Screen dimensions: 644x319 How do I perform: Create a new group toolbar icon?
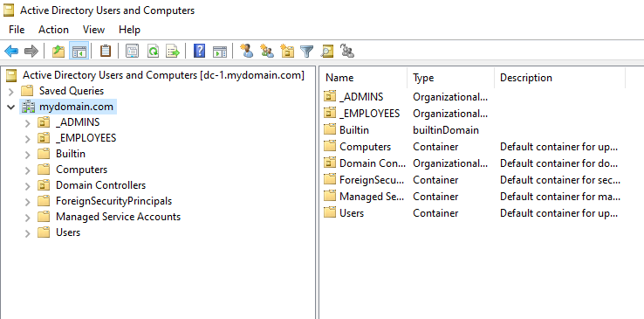coord(267,52)
